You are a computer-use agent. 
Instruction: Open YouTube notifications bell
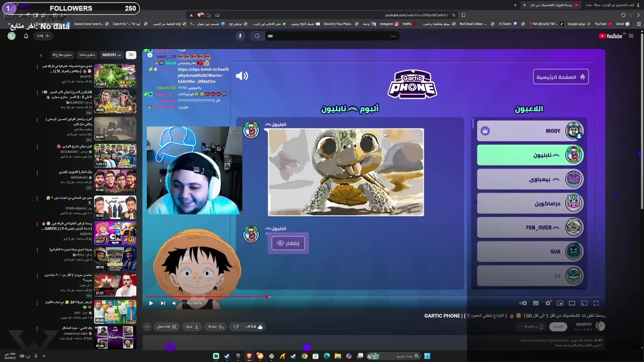pyautogui.click(x=26, y=36)
